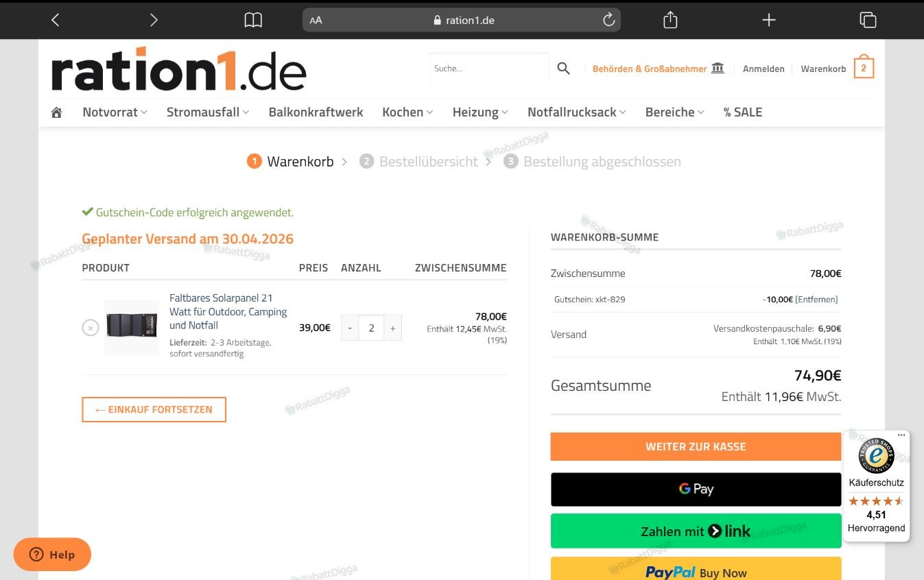Image resolution: width=924 pixels, height=580 pixels.
Task: Tap the ration1.de address bar
Action: pos(462,20)
